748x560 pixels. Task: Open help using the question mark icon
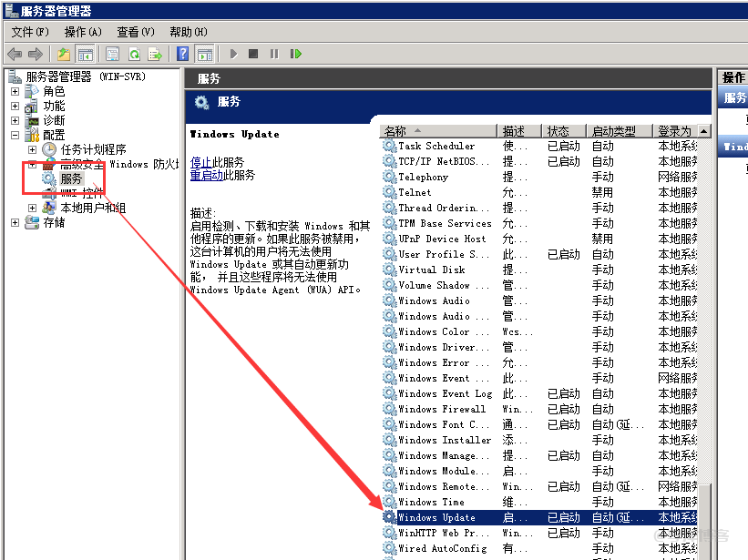181,53
